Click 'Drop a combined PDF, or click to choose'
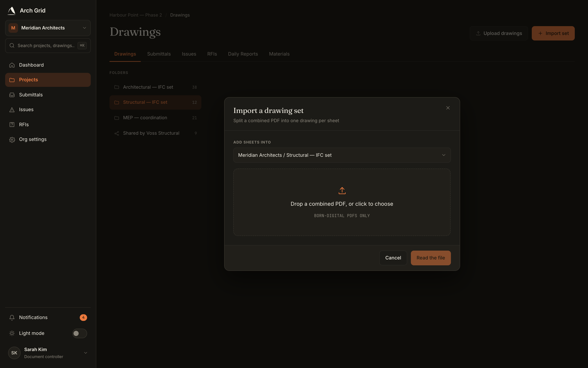Viewport: 588px width, 368px height. point(342,204)
